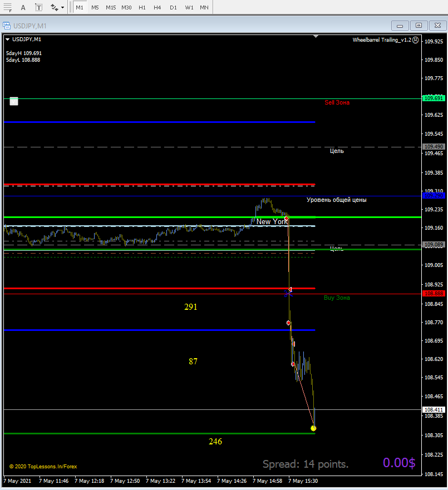Open the arrows tool dropdown arrow
This screenshot has width=448, height=490.
pyautogui.click(x=62, y=7)
